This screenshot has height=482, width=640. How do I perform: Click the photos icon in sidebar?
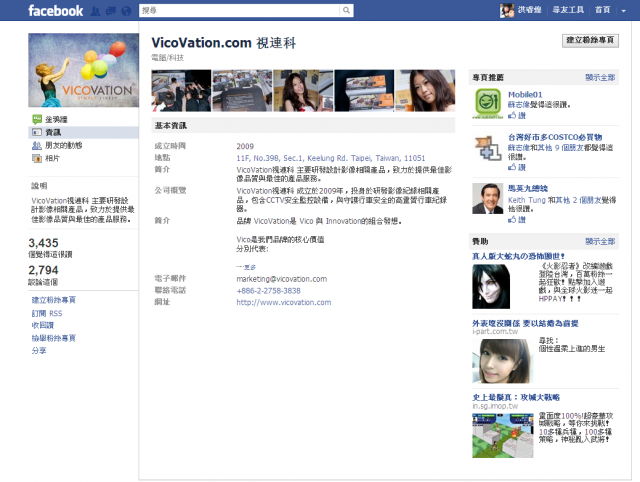tap(37, 158)
